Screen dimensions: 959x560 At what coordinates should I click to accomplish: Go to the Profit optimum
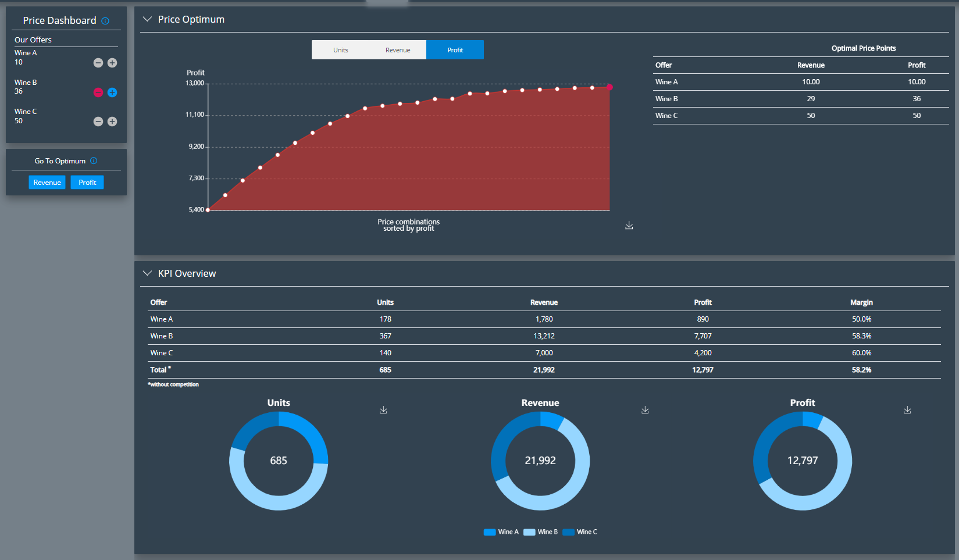click(87, 183)
